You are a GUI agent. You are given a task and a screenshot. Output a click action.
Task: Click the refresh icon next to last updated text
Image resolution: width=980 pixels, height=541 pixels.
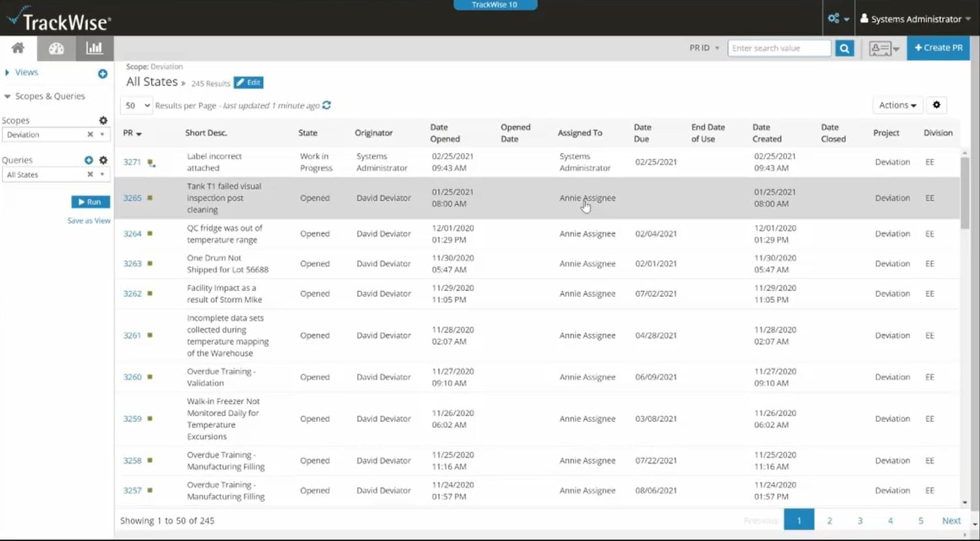click(326, 105)
